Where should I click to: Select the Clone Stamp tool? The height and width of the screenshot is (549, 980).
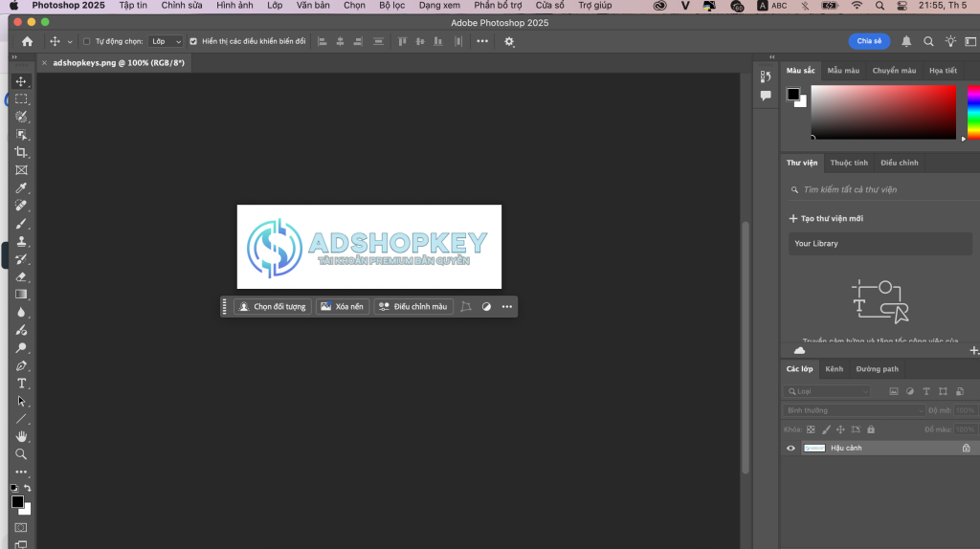[21, 241]
